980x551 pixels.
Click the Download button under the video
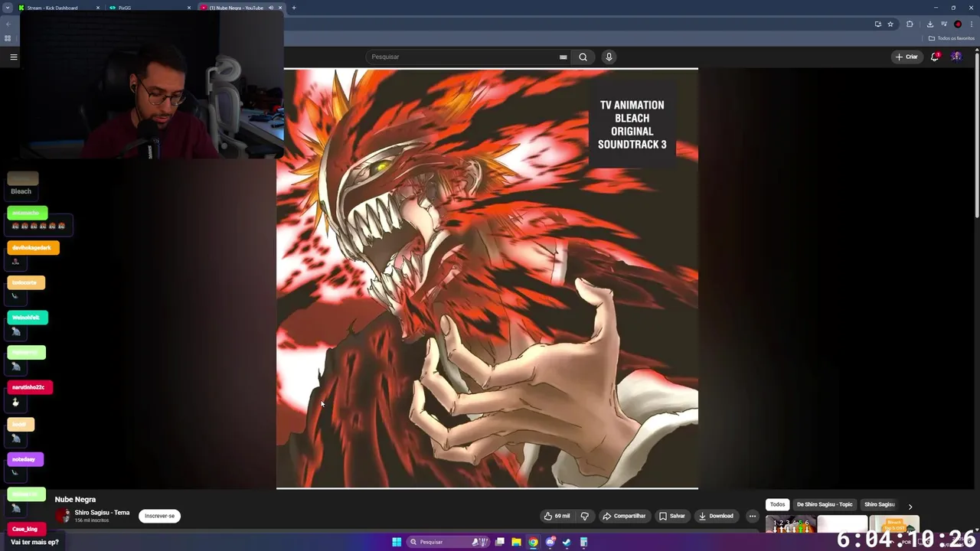coord(716,516)
